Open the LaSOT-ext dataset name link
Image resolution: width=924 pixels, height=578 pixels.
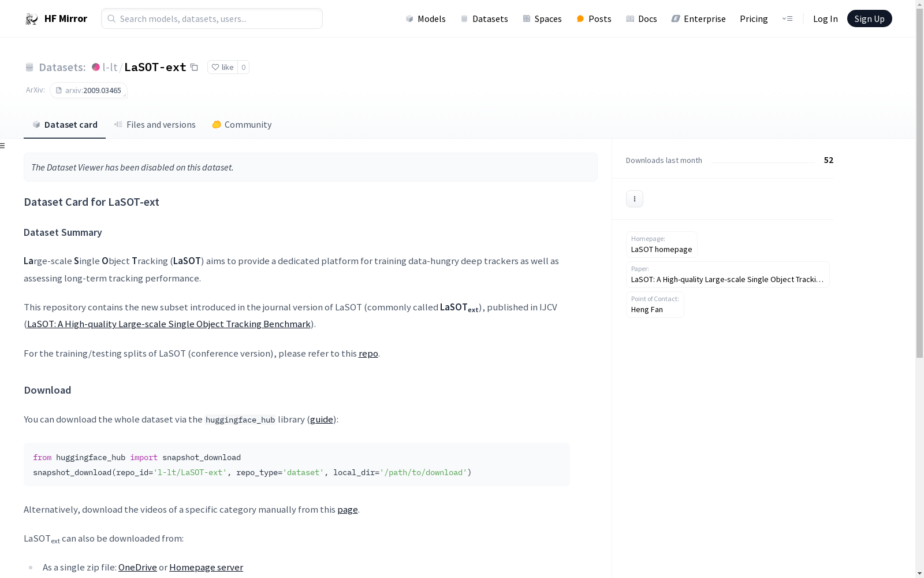coord(155,67)
